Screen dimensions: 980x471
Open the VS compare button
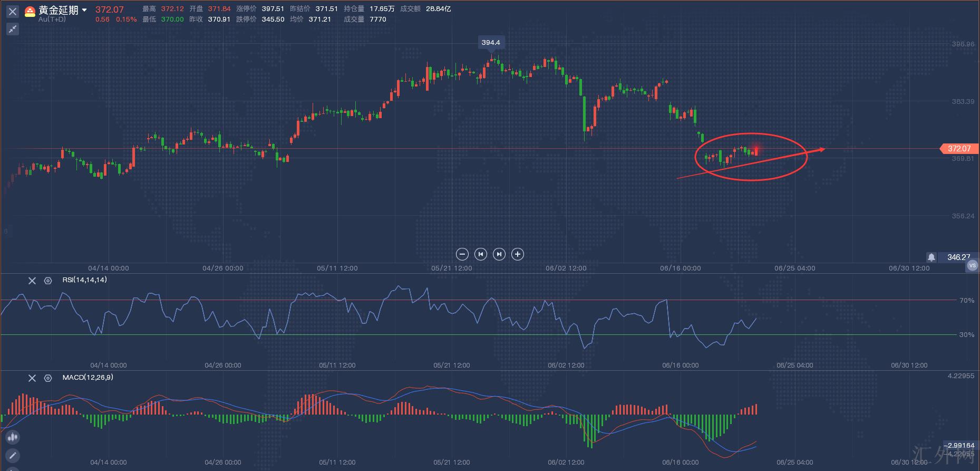(x=972, y=266)
